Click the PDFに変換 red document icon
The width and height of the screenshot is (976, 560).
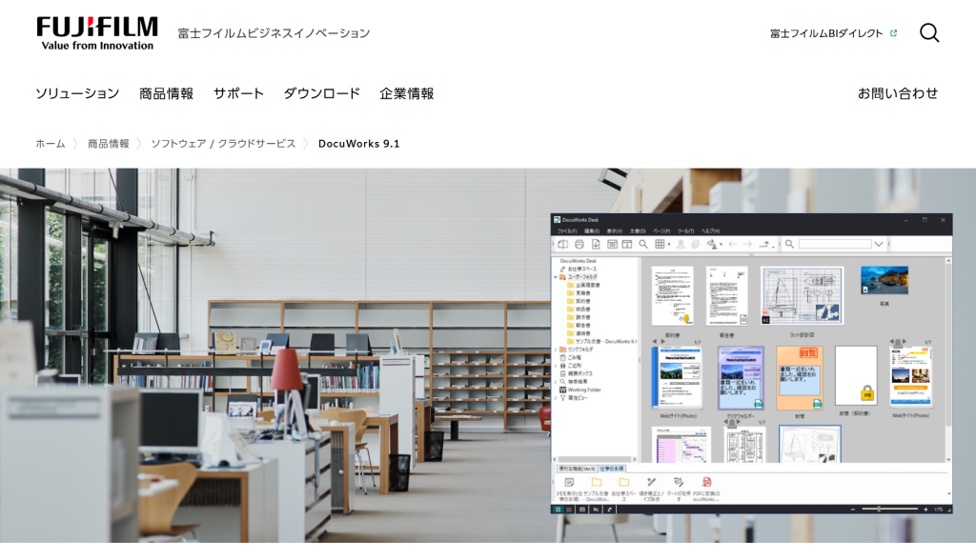click(x=706, y=483)
